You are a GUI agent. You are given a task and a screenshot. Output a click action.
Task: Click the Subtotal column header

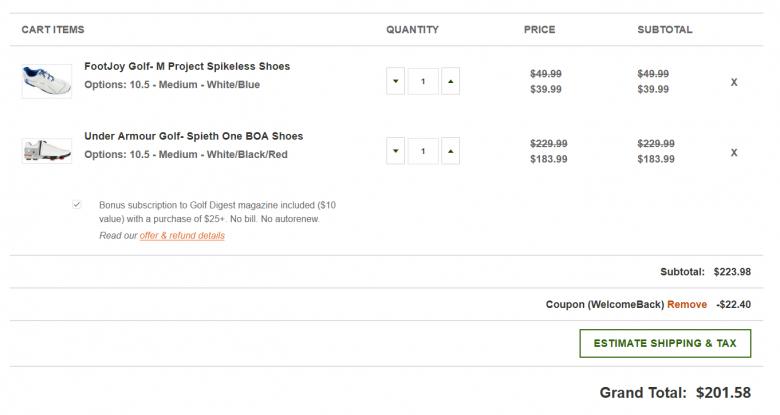pyautogui.click(x=664, y=30)
